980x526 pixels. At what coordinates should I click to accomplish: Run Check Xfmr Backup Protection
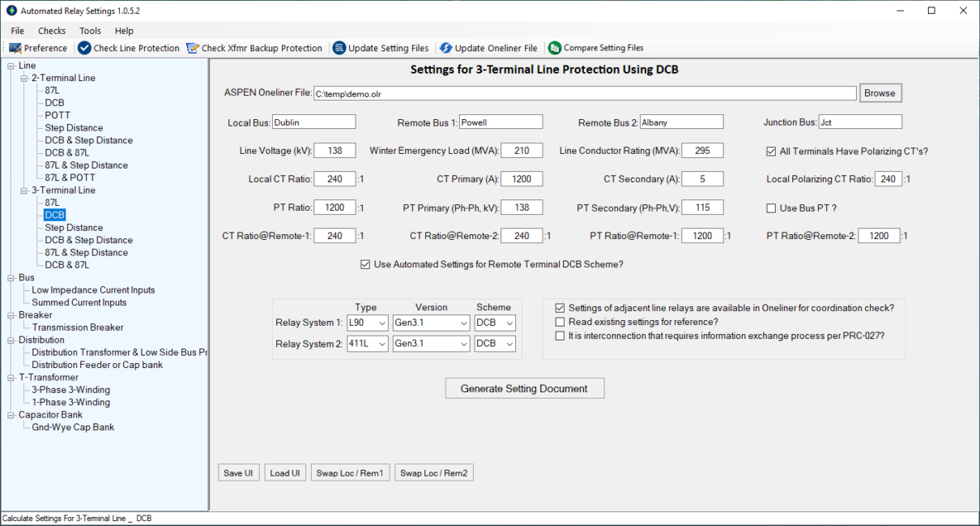(255, 48)
